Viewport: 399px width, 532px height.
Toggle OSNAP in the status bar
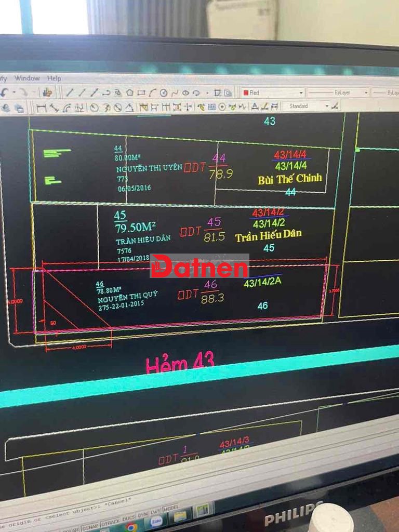pyautogui.click(x=89, y=526)
